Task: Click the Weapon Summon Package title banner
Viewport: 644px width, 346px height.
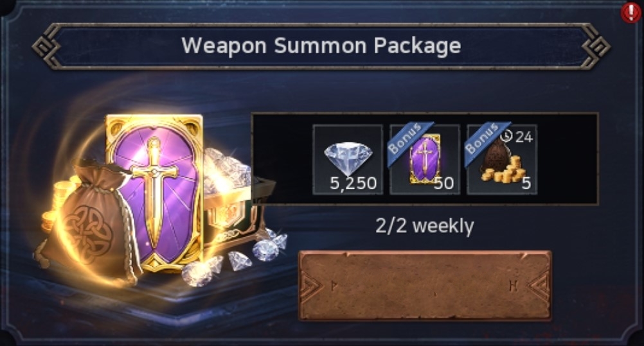Action: (x=321, y=46)
